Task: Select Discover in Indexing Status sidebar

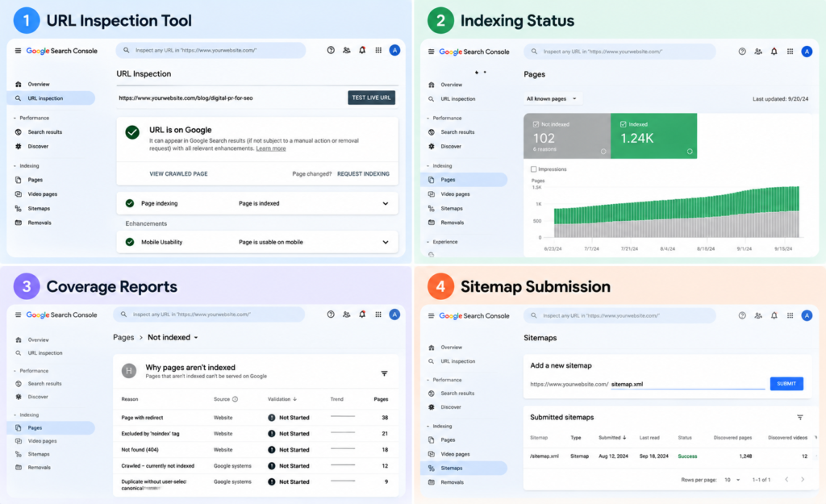Action: coord(450,147)
